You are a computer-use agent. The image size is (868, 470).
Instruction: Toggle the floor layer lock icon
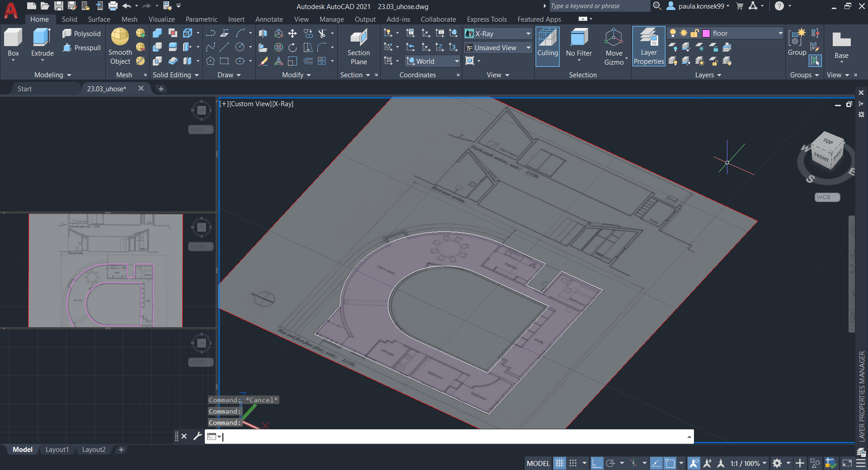[695, 33]
